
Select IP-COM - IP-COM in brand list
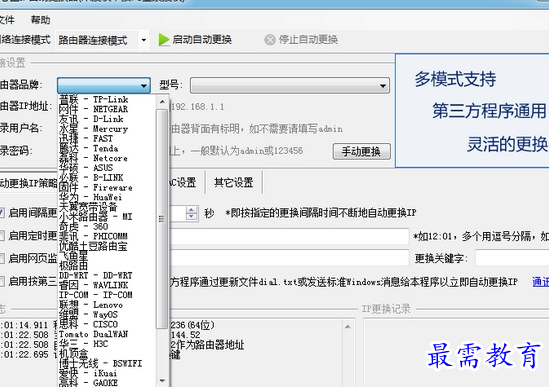click(x=106, y=295)
